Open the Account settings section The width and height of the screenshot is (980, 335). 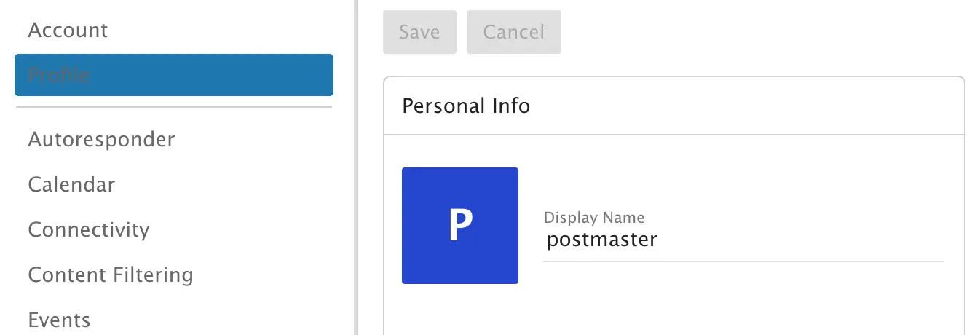tap(68, 31)
